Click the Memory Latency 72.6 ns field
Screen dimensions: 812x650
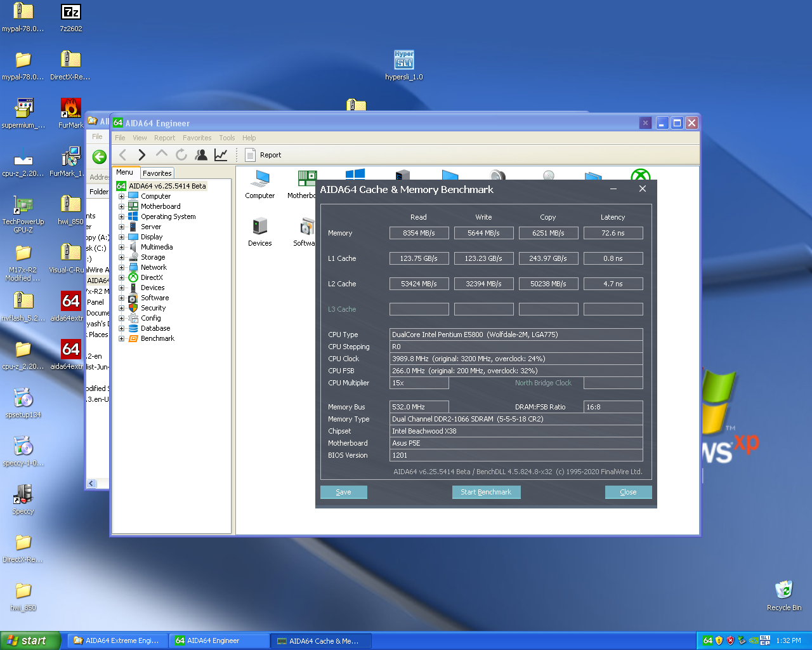[x=613, y=233]
